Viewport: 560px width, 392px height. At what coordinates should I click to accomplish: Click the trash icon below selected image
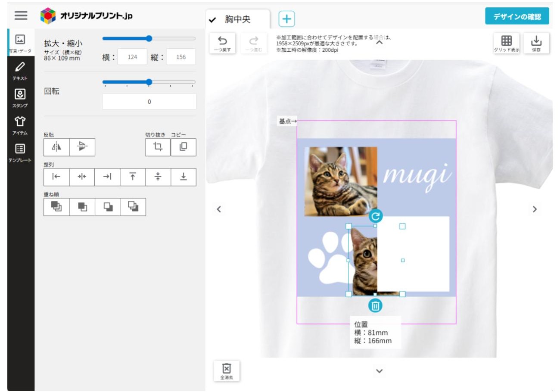(375, 306)
